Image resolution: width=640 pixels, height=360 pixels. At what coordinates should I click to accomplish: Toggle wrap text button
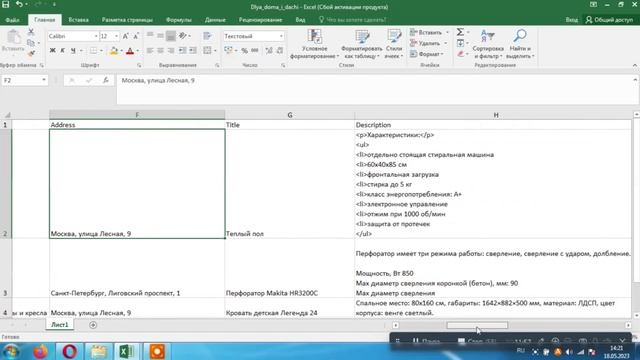pyautogui.click(x=207, y=36)
